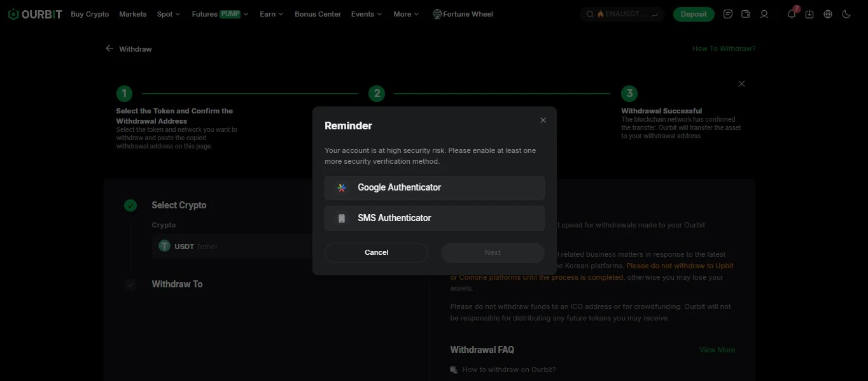Click the Cancel button in Reminder

376,252
